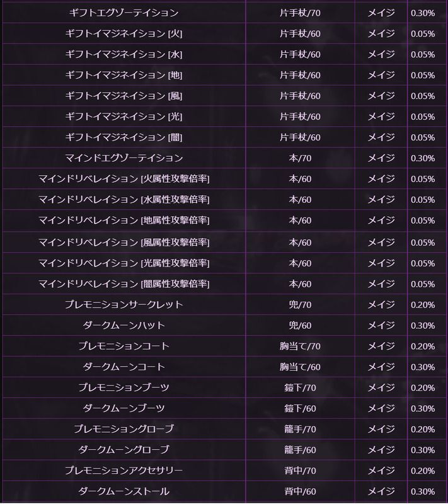Click マインドリベレイション [火属性攻撃倍率] entry

(124, 179)
